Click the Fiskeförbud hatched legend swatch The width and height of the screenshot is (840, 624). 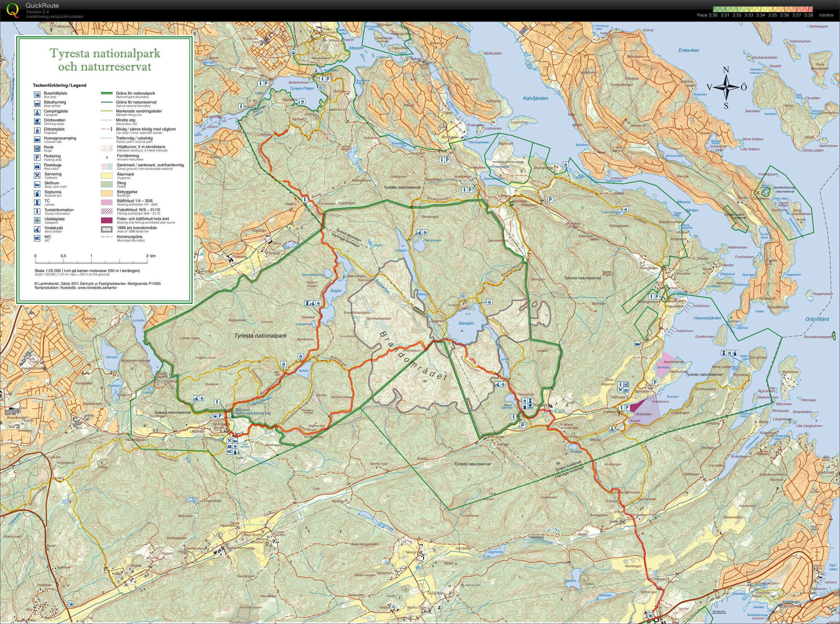click(107, 212)
